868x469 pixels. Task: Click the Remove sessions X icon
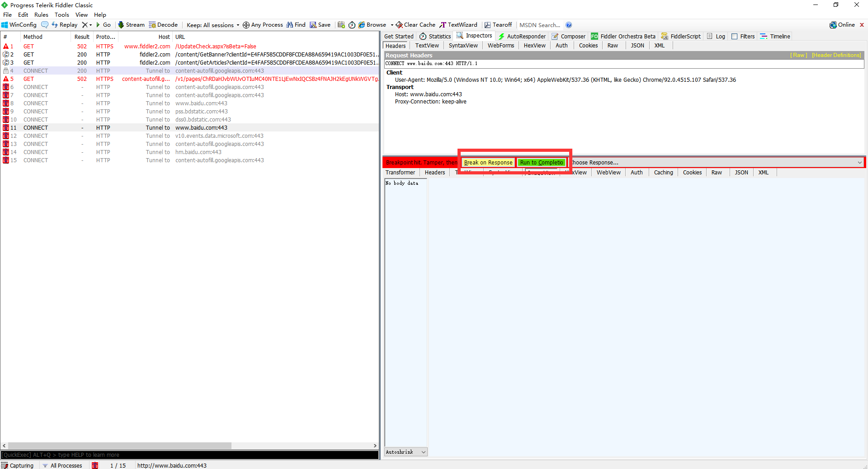pyautogui.click(x=85, y=25)
